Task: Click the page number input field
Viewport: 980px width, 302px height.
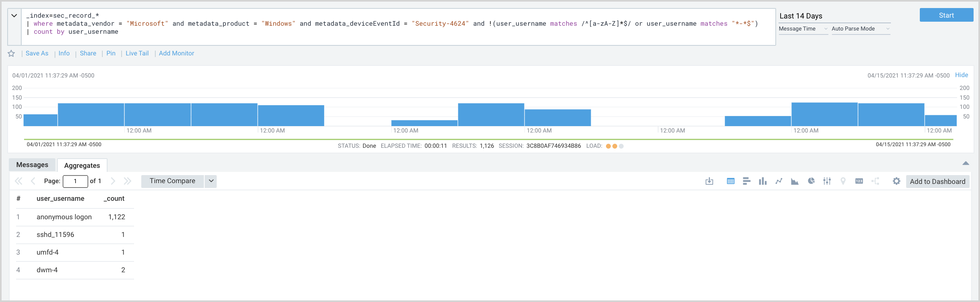Action: (x=75, y=181)
